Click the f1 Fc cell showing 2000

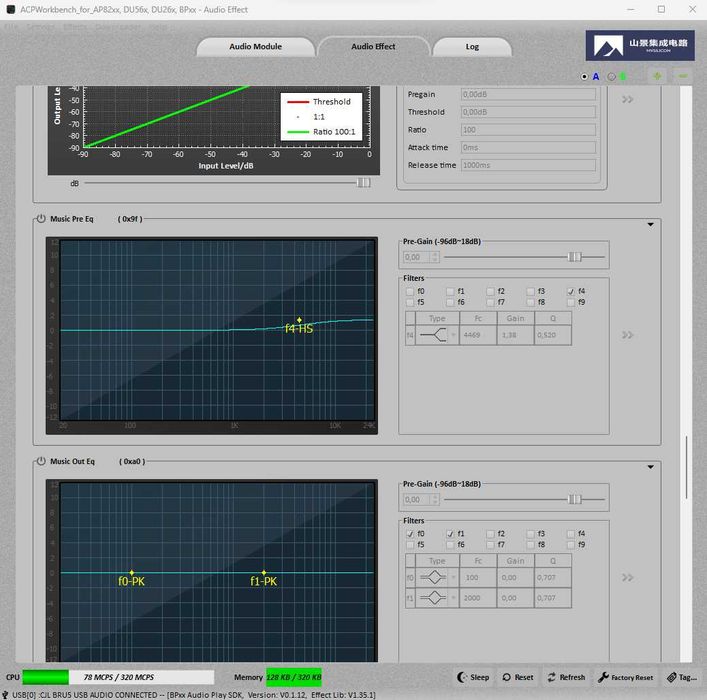tap(478, 598)
